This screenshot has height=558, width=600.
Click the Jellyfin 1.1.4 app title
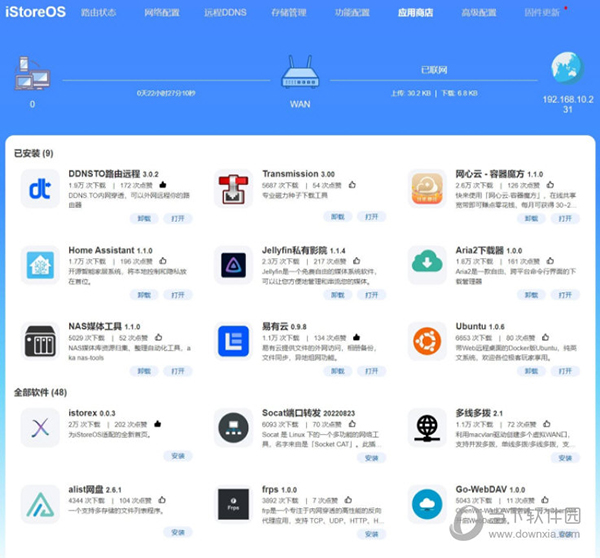coord(303,250)
